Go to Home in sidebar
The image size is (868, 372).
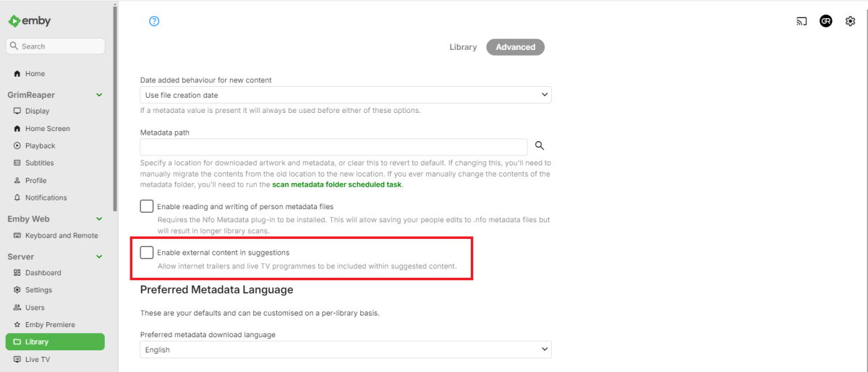click(x=35, y=74)
